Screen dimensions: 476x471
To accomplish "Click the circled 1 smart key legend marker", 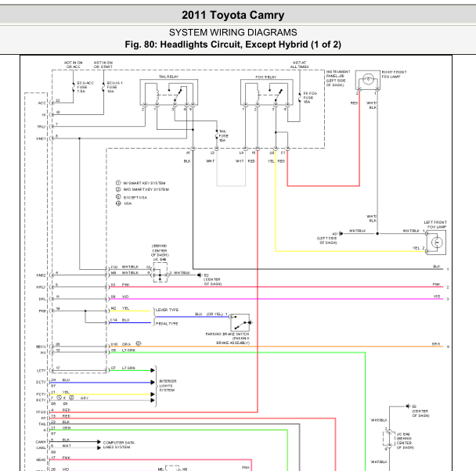I will point(118,183).
